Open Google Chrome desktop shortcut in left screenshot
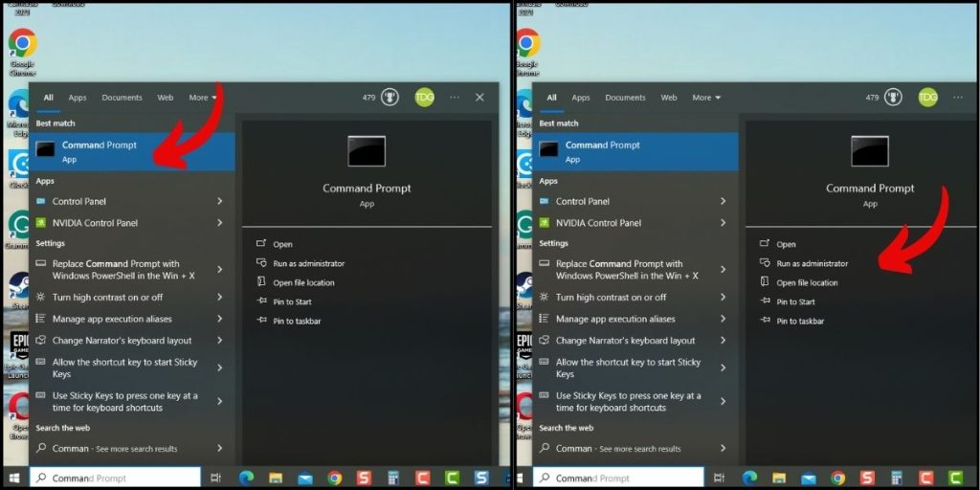This screenshot has height=490, width=980. click(23, 54)
